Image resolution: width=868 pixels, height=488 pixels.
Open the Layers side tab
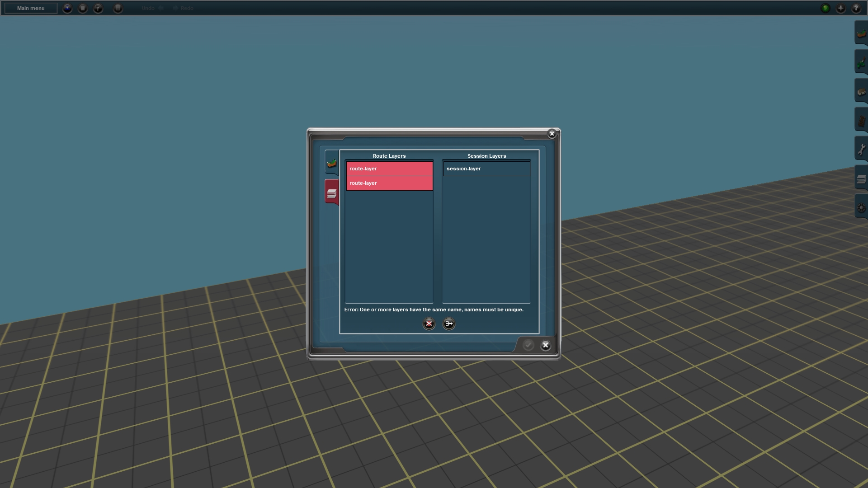pos(861,179)
